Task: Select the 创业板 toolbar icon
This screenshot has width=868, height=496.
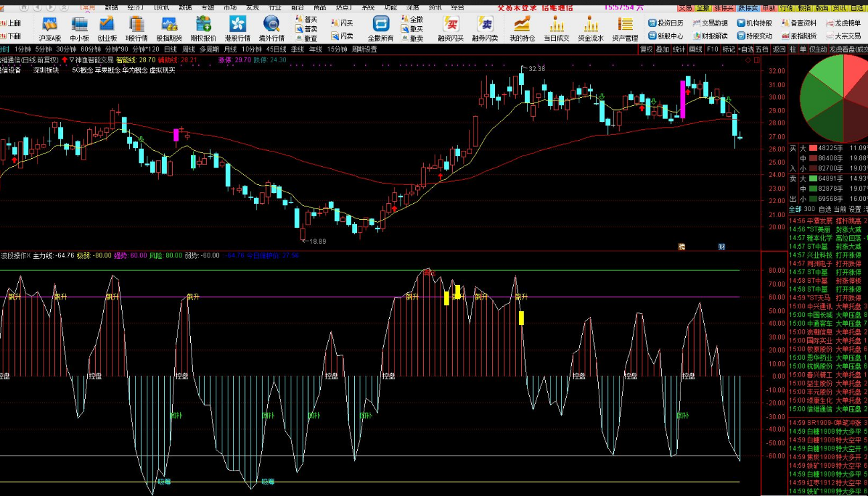Action: 107,25
